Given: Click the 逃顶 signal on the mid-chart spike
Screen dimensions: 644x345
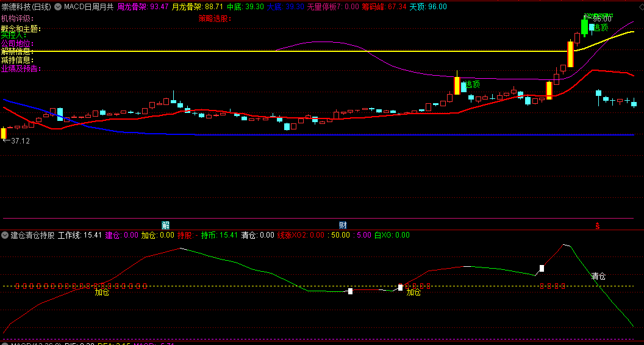Looking at the screenshot, I should (x=472, y=84).
